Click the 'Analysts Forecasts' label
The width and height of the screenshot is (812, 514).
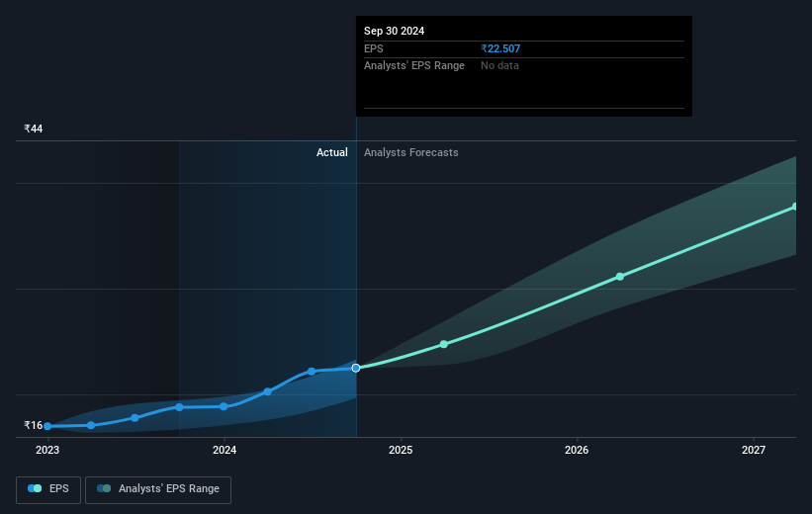[411, 152]
